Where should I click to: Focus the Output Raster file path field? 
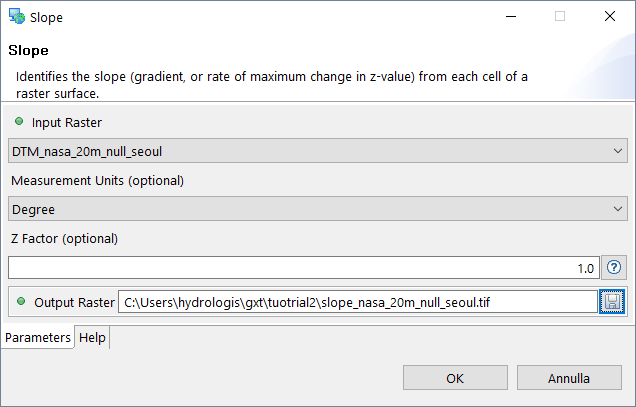coord(357,301)
